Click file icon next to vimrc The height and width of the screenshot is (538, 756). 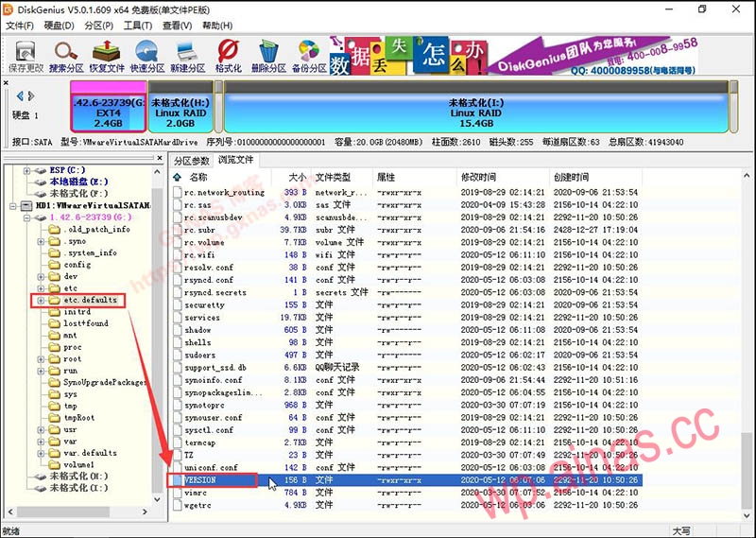tap(178, 493)
